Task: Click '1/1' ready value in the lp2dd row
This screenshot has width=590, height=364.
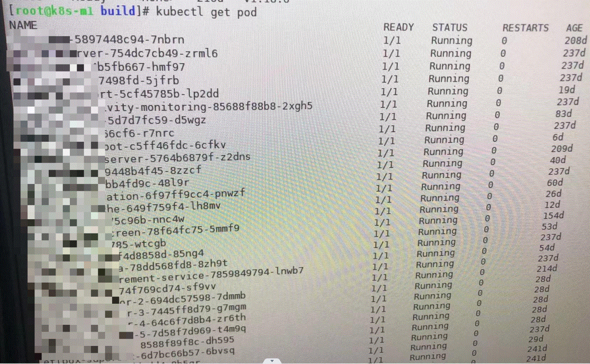Action: [x=389, y=92]
